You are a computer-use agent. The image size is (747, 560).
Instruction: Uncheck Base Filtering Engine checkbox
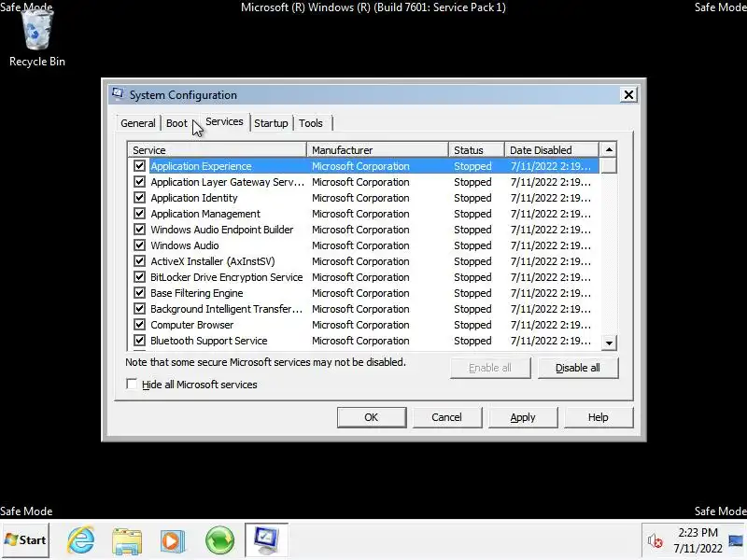[x=139, y=293]
